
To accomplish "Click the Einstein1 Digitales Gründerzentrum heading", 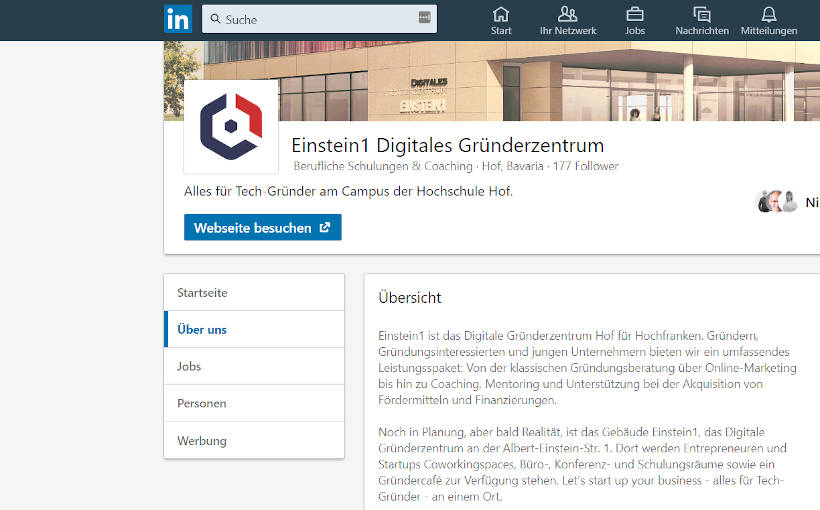I will pos(447,145).
